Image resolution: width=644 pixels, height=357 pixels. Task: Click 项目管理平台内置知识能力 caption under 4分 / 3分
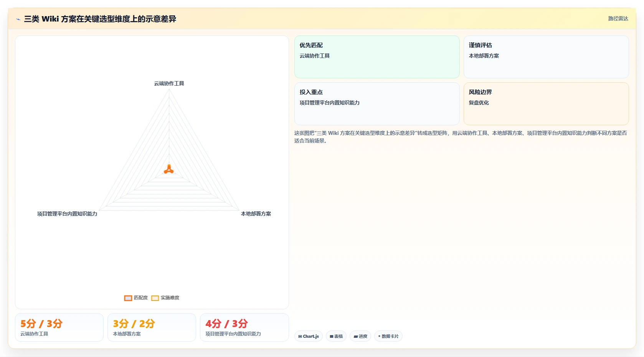point(233,334)
